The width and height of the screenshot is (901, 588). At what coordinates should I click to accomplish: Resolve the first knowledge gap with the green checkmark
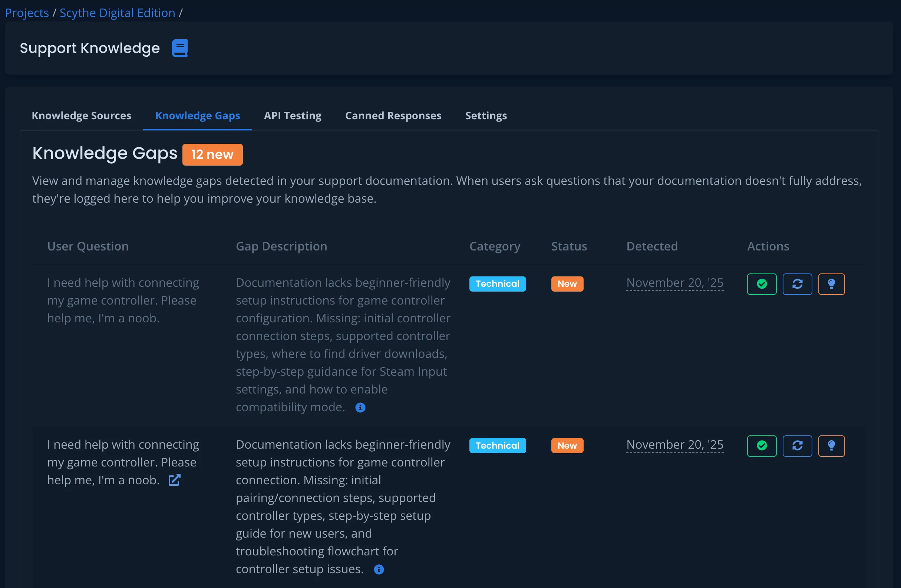(x=761, y=284)
